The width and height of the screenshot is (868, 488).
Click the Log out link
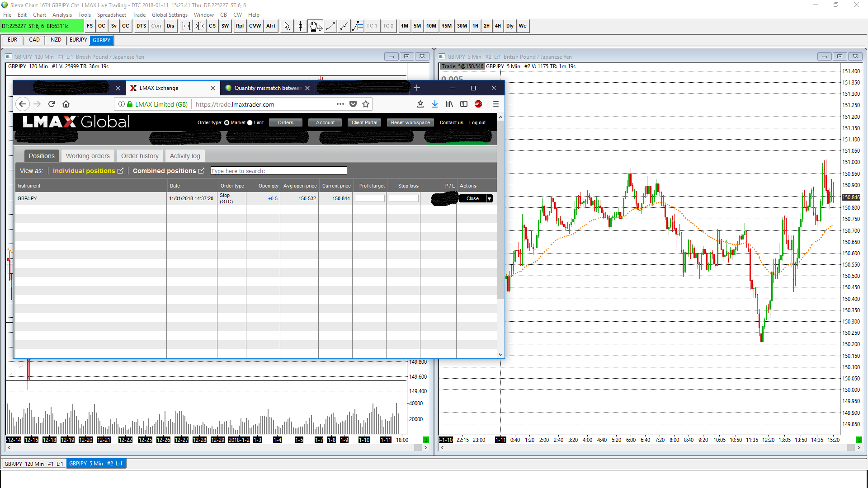477,123
